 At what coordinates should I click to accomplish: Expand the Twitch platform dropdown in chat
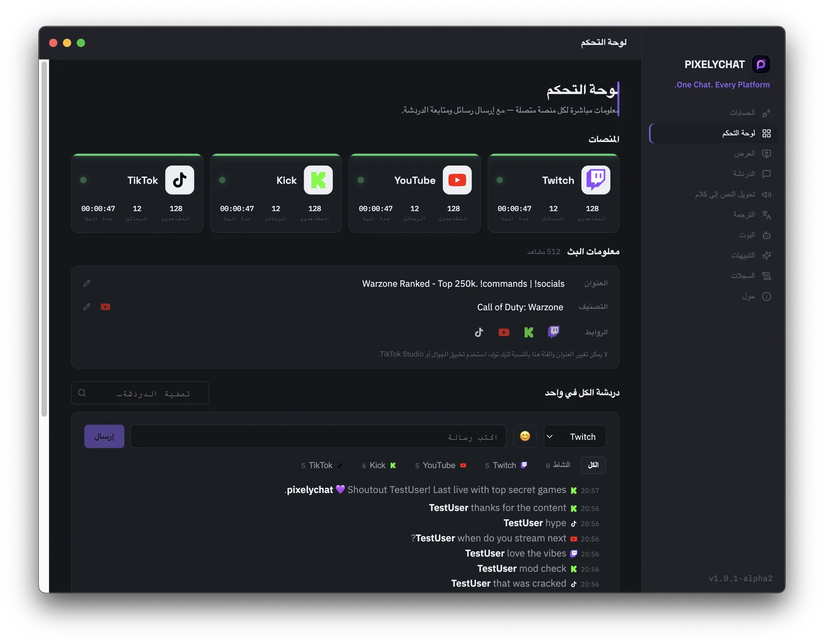click(575, 437)
